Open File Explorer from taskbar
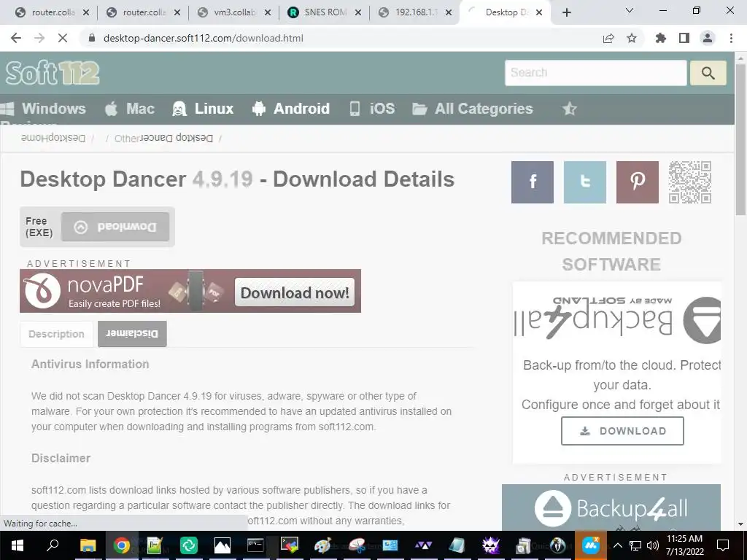 point(88,545)
